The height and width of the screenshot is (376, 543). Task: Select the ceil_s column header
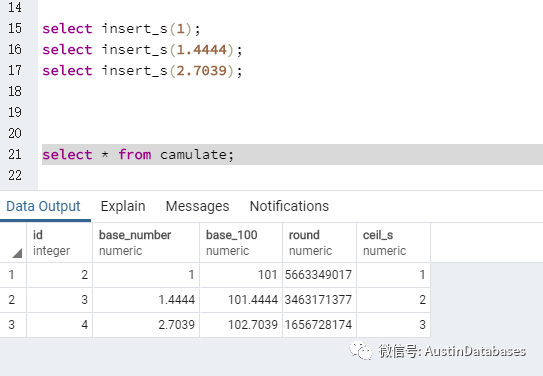click(393, 243)
